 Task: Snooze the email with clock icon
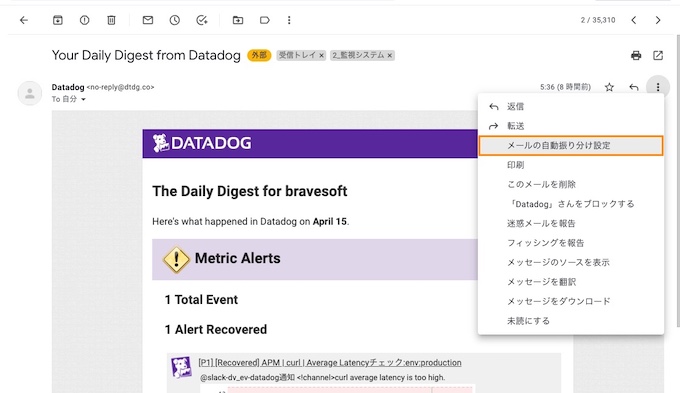point(175,20)
